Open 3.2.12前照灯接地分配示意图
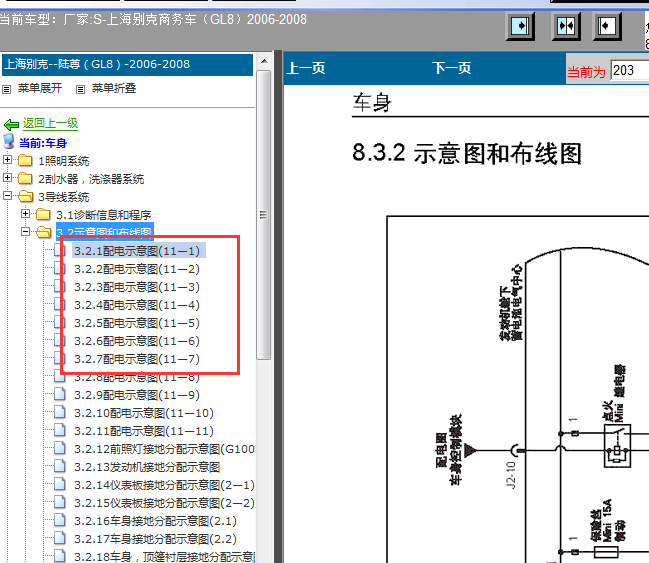The image size is (649, 563). pos(164,449)
